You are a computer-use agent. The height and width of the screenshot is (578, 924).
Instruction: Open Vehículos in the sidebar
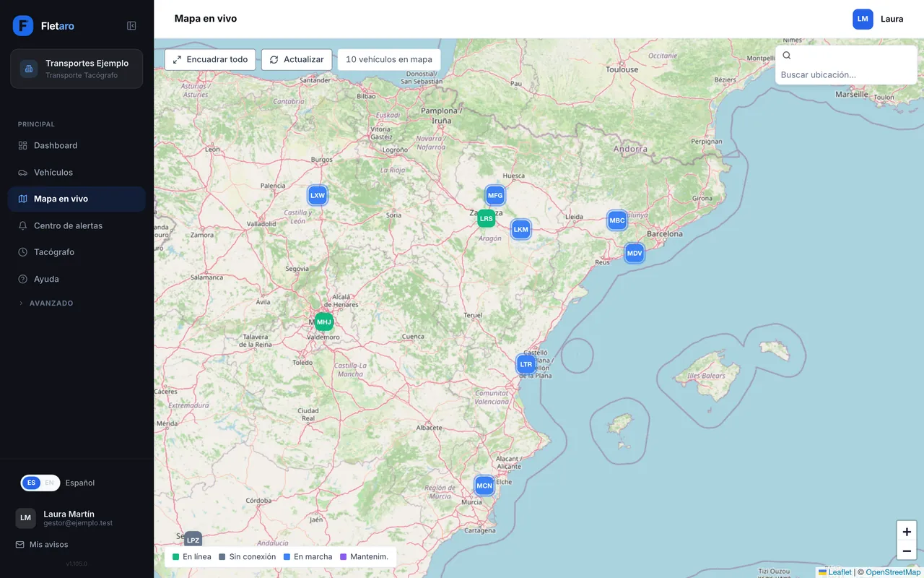pyautogui.click(x=77, y=172)
